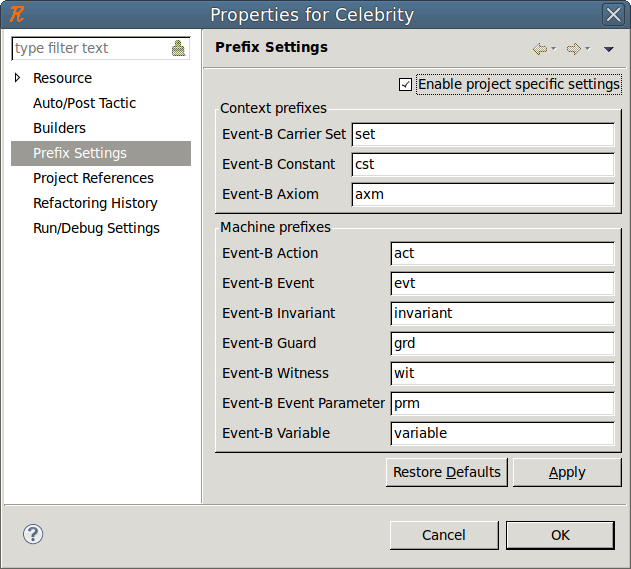Close the Properties for Celebrity dialog
The height and width of the screenshot is (569, 631).
614,14
